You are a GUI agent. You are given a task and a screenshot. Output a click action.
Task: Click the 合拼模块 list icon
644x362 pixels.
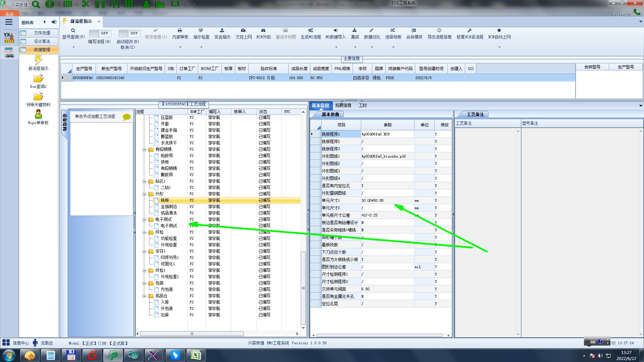coord(414,31)
